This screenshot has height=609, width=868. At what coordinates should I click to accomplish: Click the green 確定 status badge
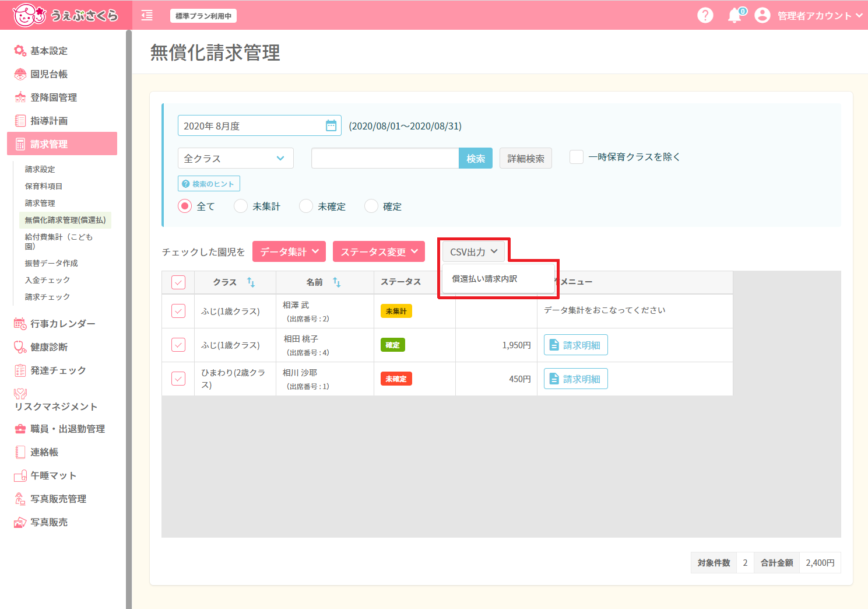click(393, 345)
